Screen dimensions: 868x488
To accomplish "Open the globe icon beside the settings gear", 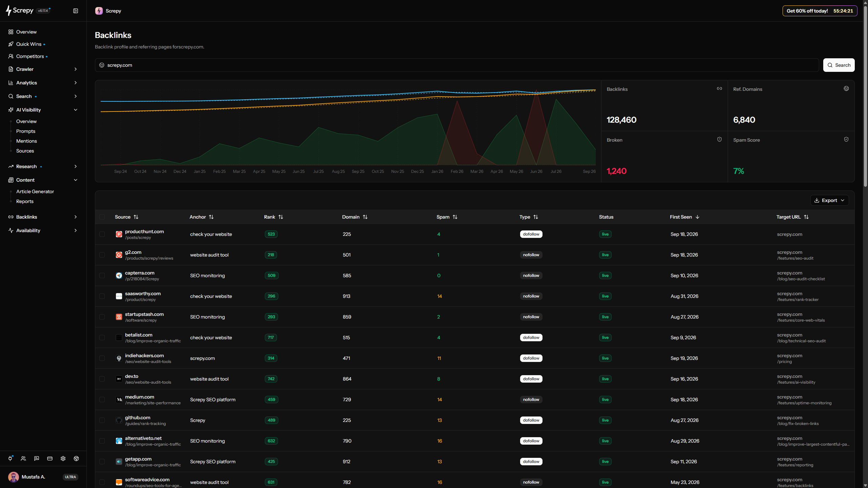I will [x=76, y=459].
